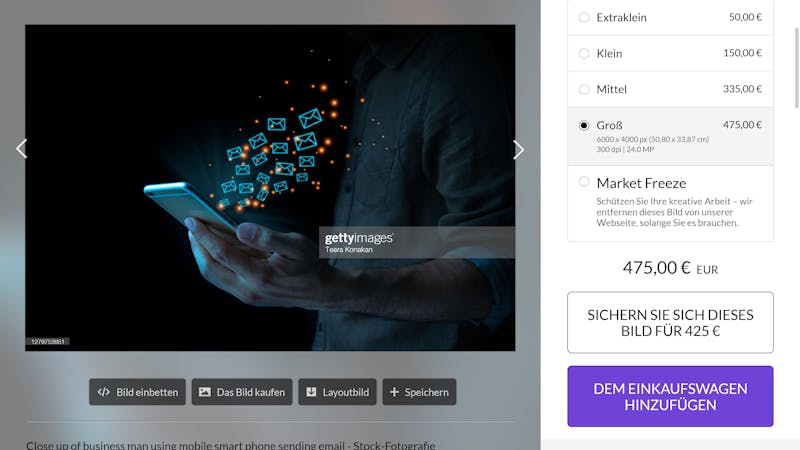Go to the previous image with left arrow
Screen dimensions: 800x450
coord(21,149)
